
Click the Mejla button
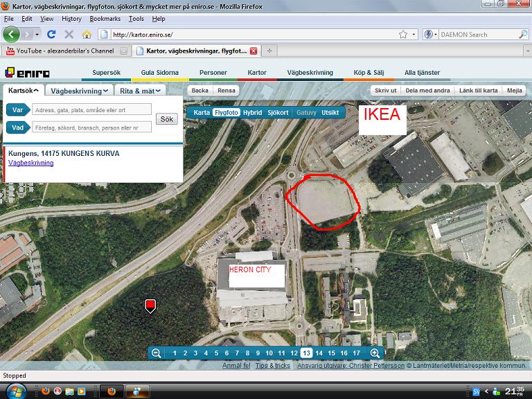pos(515,91)
